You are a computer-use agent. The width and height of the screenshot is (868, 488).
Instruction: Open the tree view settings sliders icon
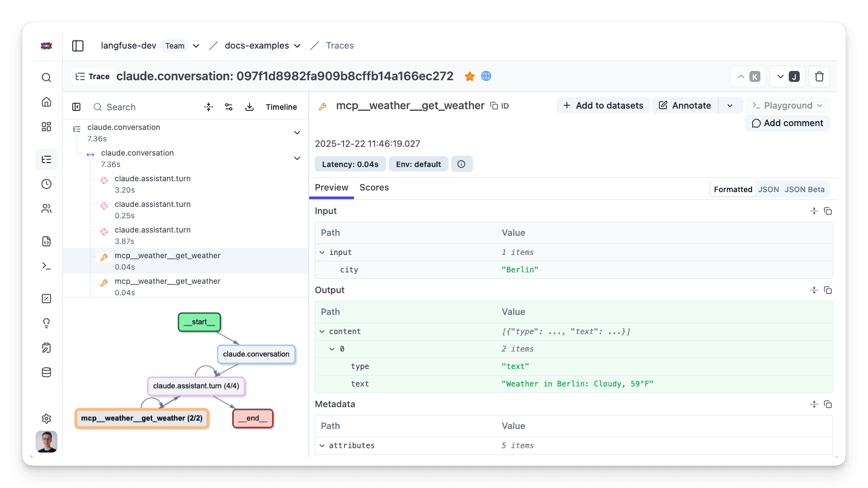[229, 107]
